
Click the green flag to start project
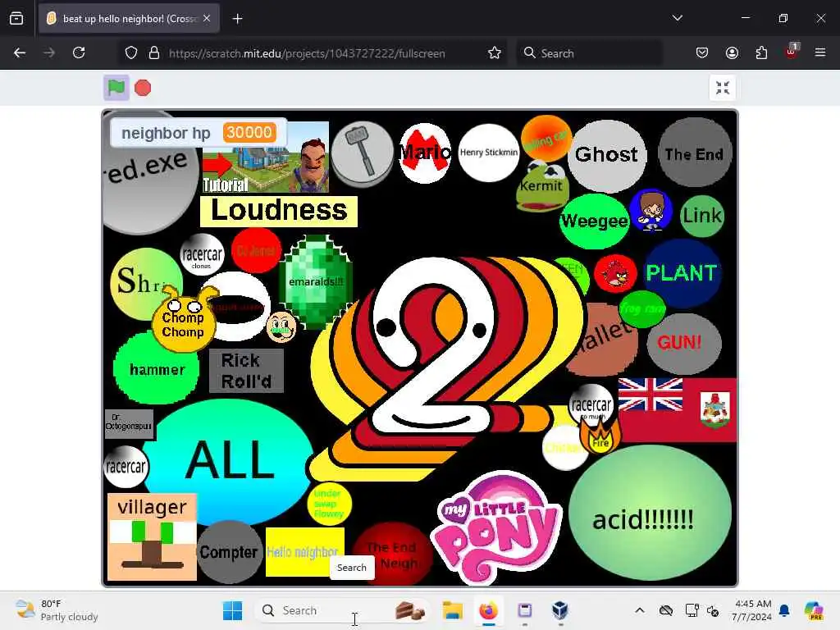[116, 87]
